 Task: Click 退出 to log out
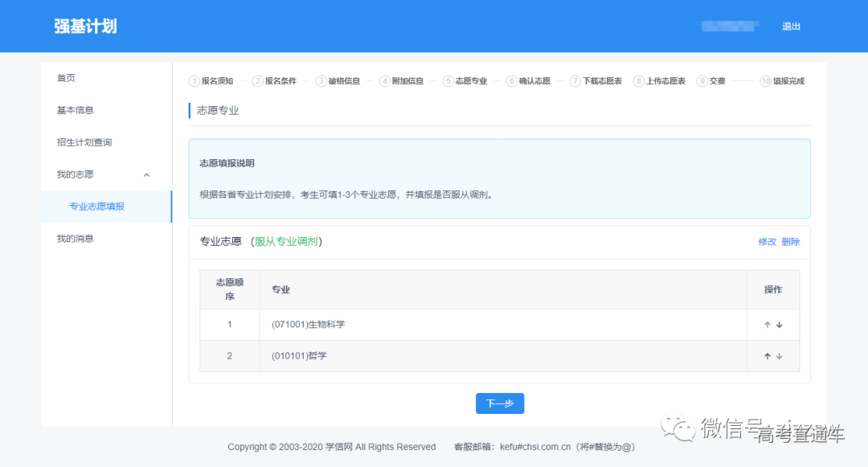click(x=791, y=27)
